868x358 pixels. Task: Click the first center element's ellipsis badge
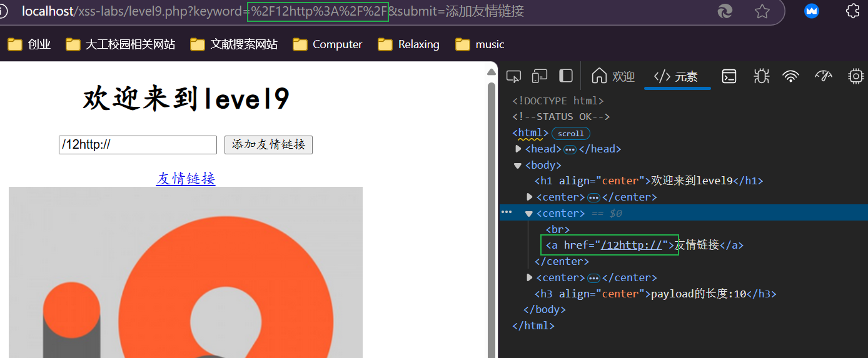(594, 197)
